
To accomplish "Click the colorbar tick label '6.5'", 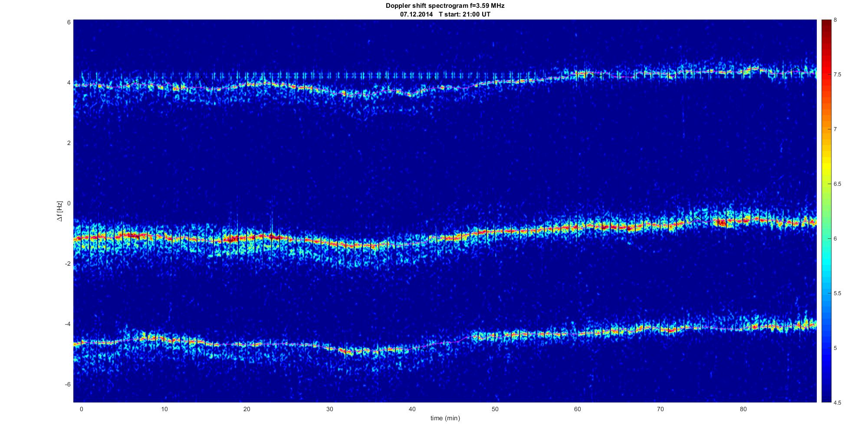I will tap(837, 184).
